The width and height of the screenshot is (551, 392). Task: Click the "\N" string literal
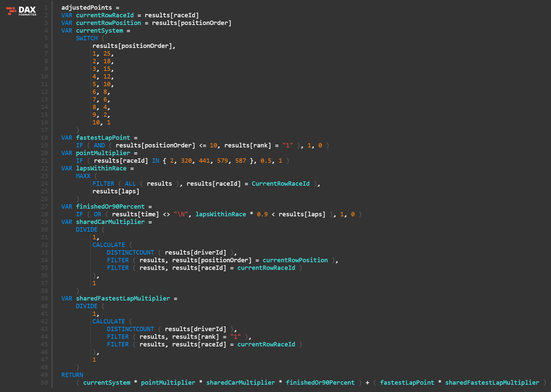[x=181, y=214]
